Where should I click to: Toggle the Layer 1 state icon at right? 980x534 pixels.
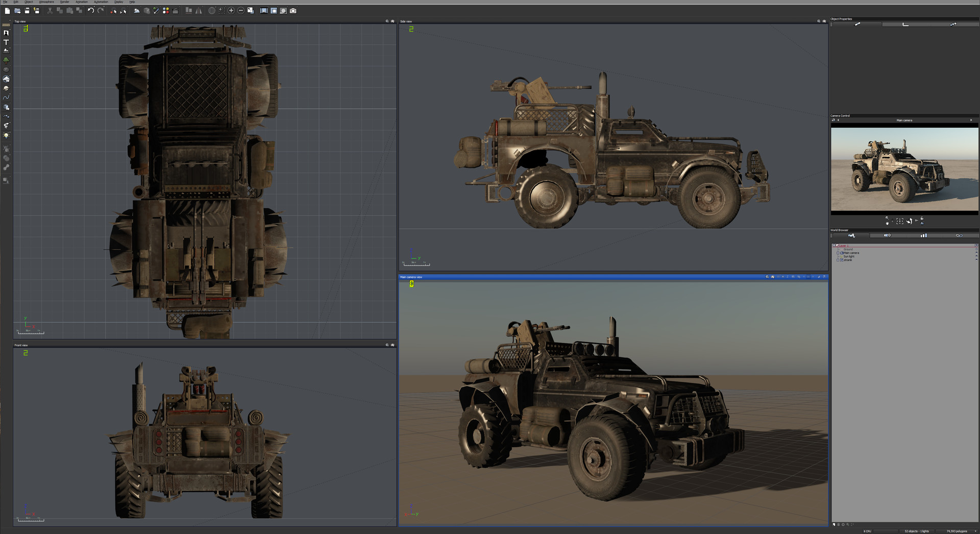976,246
